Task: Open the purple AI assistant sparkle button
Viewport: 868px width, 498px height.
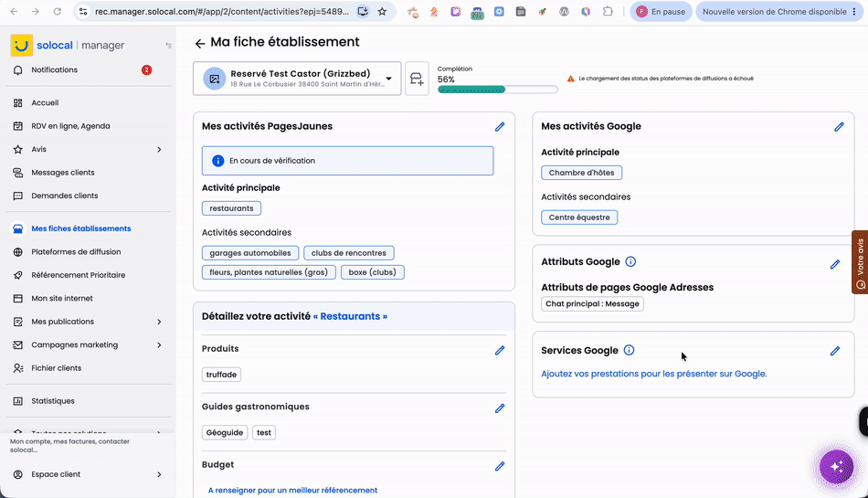Action: [x=836, y=467]
